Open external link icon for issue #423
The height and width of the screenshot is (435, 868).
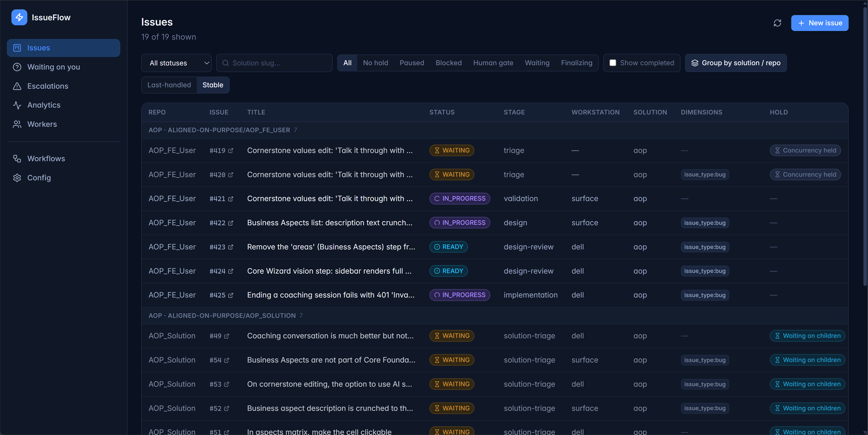click(x=231, y=247)
